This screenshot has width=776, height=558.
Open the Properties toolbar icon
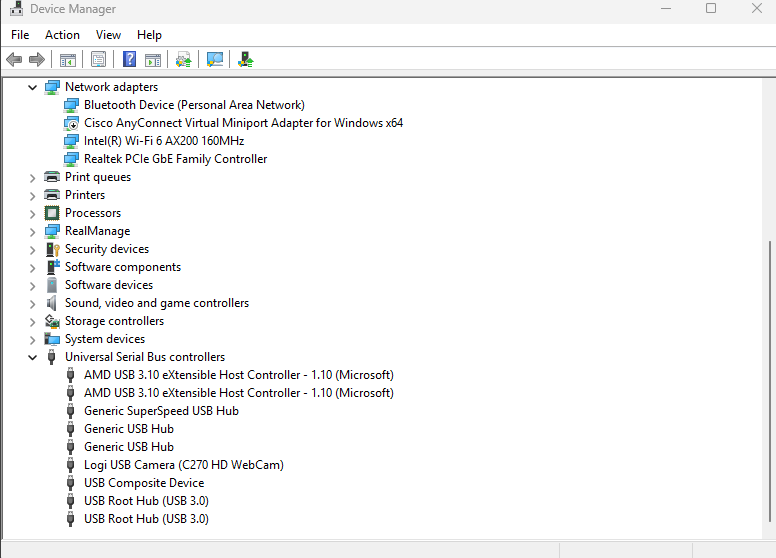98,60
